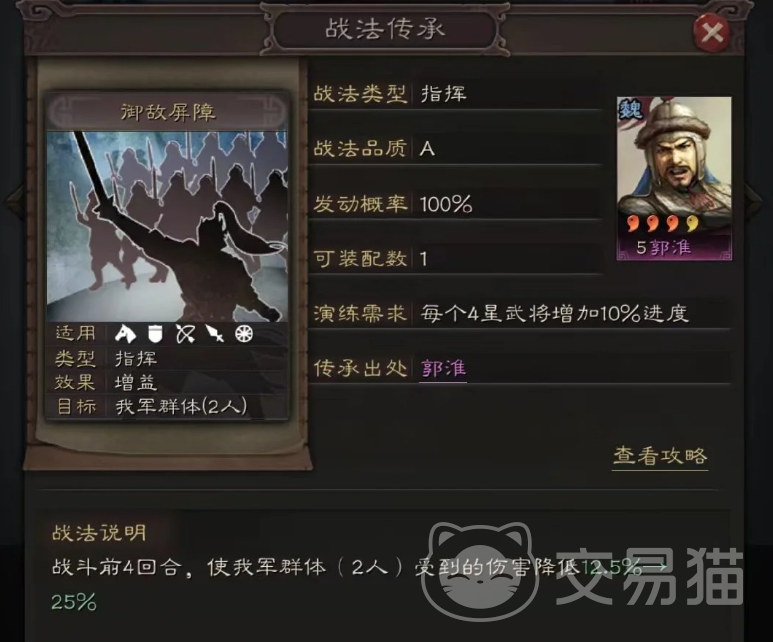Click the siege wheel icon in 适用 row
Screen dimensions: 773x642
244,334
